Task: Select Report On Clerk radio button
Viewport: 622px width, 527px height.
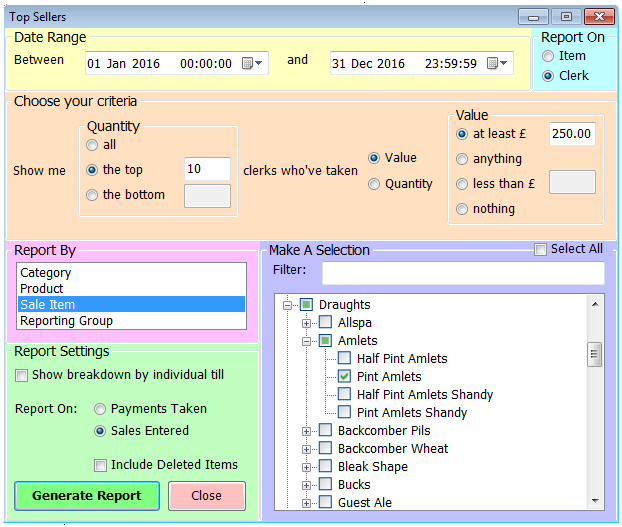Action: (x=548, y=76)
